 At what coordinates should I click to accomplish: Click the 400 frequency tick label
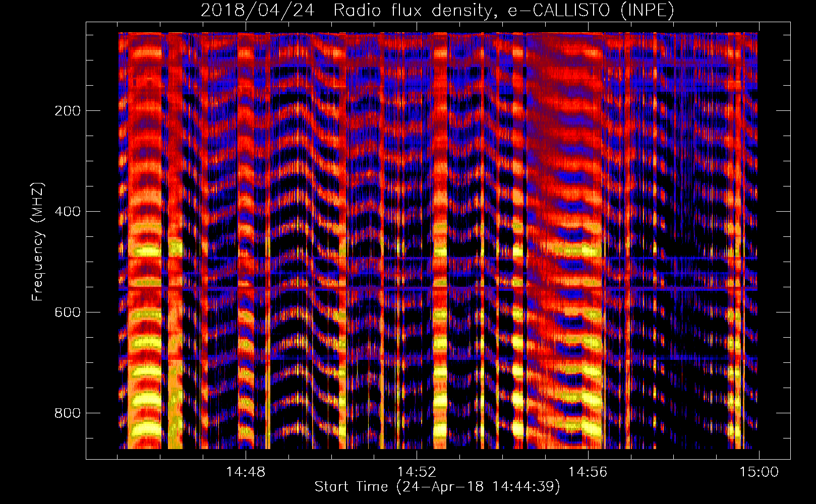coord(68,212)
